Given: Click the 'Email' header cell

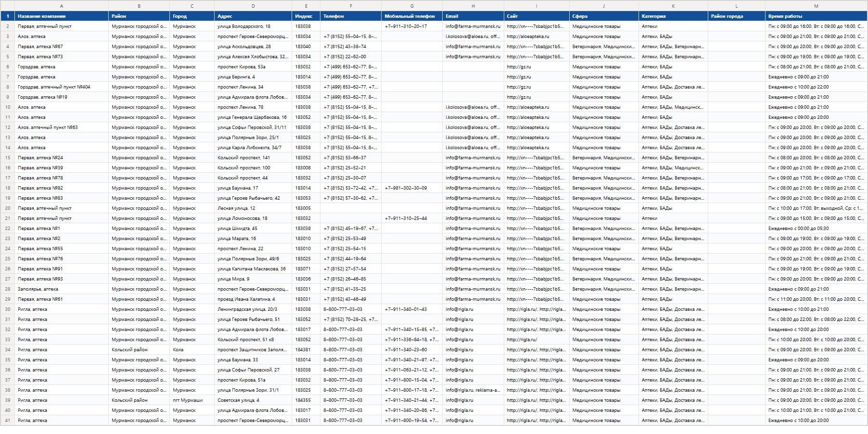Looking at the screenshot, I should pyautogui.click(x=473, y=16).
